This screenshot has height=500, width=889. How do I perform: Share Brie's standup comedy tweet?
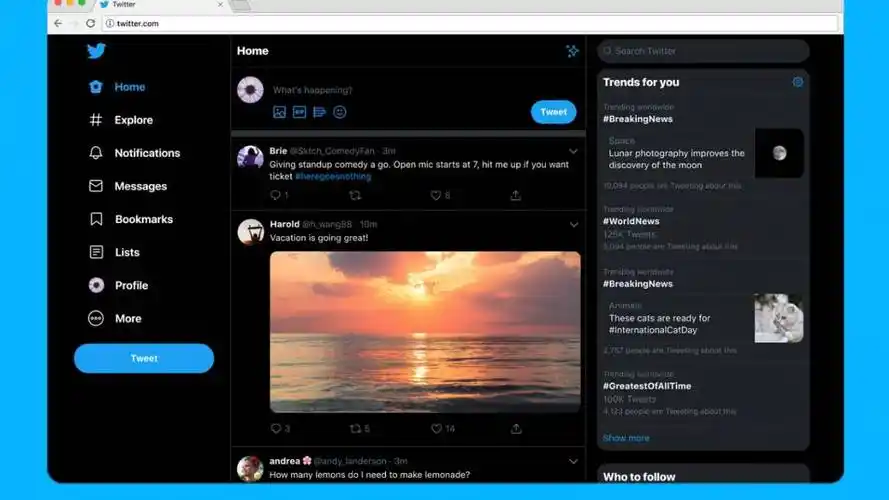(516, 195)
